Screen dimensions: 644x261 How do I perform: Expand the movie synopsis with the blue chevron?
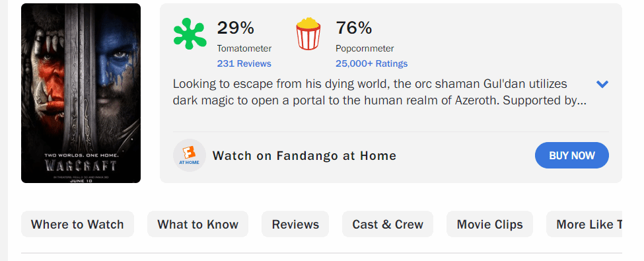click(602, 84)
